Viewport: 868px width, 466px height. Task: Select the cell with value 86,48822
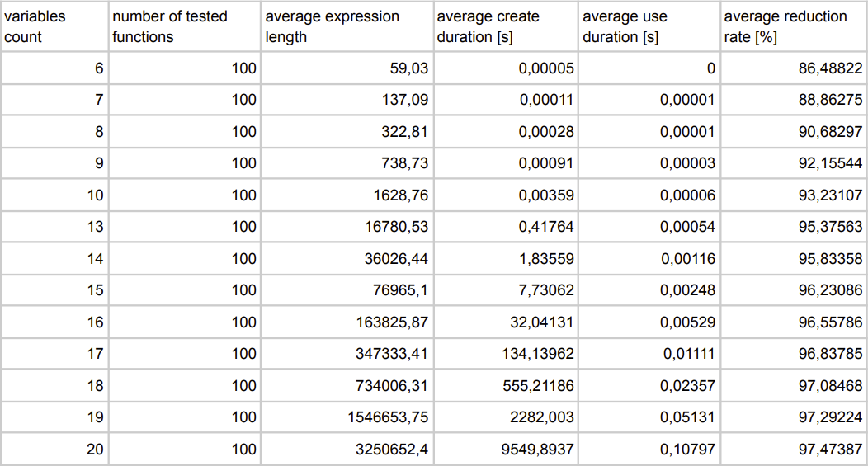[x=794, y=68]
